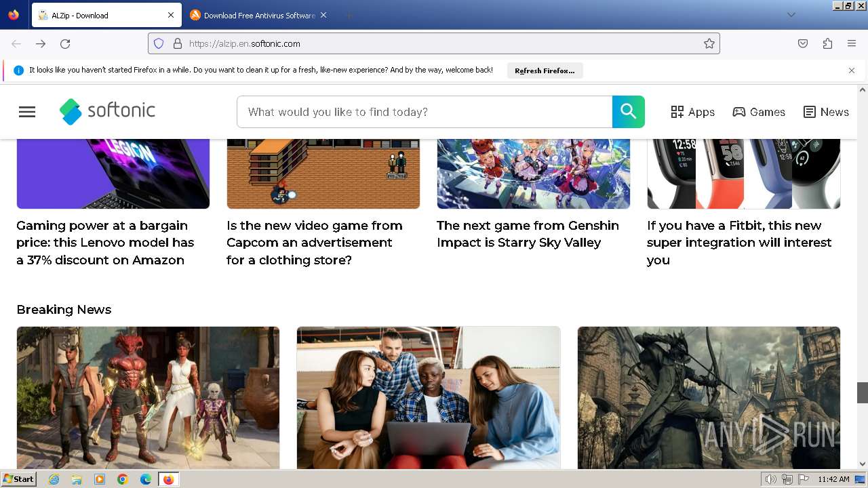The width and height of the screenshot is (868, 488).
Task: Click the taskbar clock
Action: tap(833, 479)
